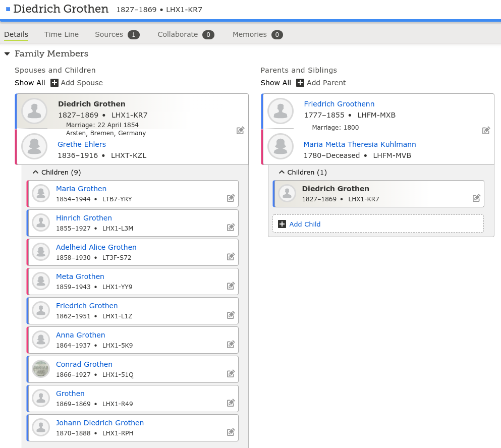
Task: Click Conrad Grothen's portrait thumbnail
Action: point(41,369)
